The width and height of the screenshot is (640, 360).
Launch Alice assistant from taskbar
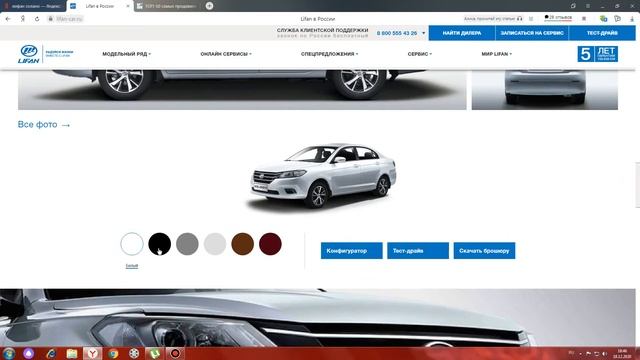pyautogui.click(x=29, y=353)
